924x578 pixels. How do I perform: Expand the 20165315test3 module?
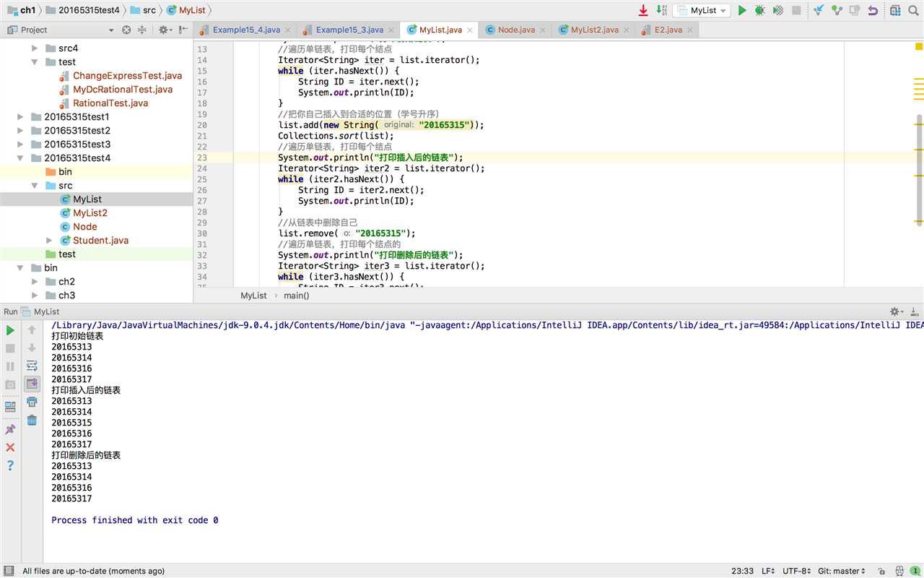(x=20, y=144)
